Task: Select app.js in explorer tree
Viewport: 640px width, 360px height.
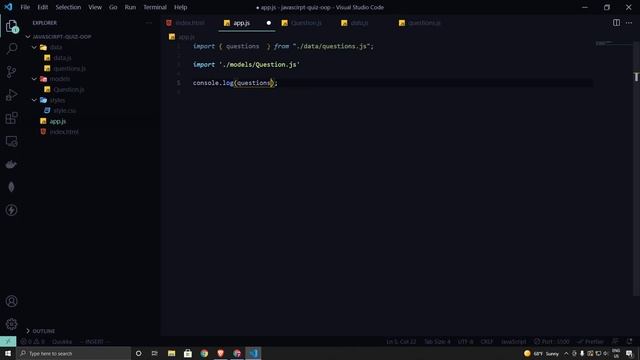Action: pyautogui.click(x=58, y=121)
